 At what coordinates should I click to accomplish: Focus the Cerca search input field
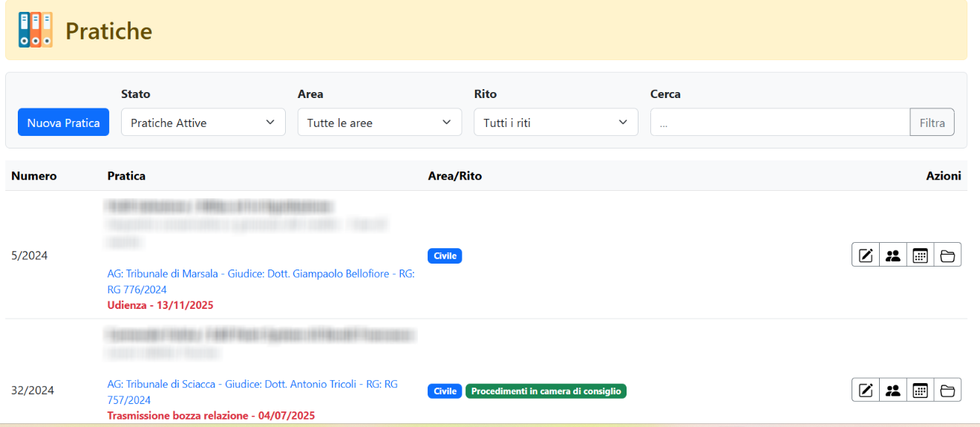click(780, 123)
